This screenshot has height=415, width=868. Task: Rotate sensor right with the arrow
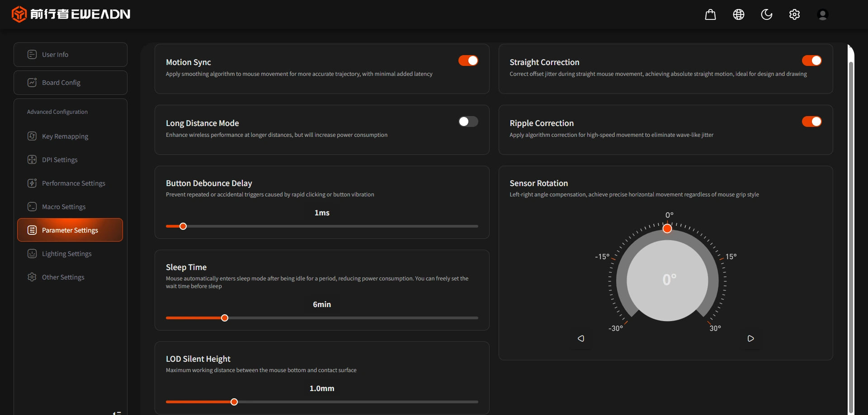click(x=751, y=338)
